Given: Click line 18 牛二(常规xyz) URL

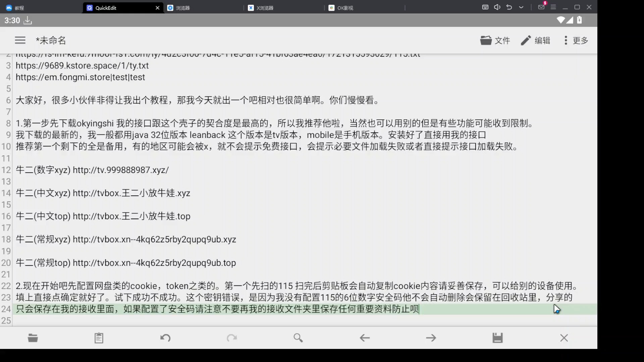Looking at the screenshot, I should click(x=126, y=239).
